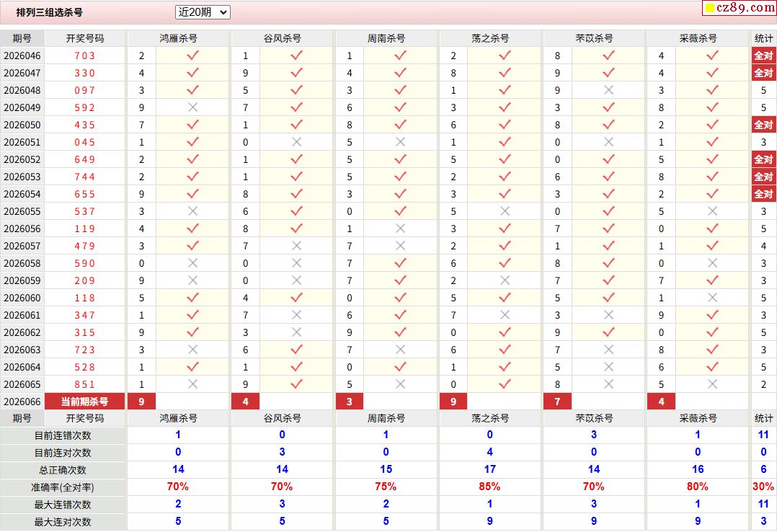Click the current 芣苡杀号 prediction number 7
Viewport: 777px width, 532px height.
coord(557,402)
